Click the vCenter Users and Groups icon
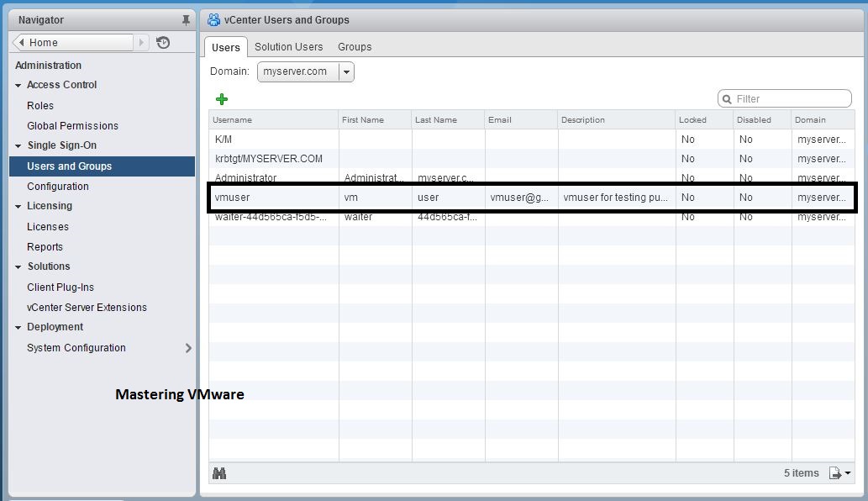Viewport: 868px width, 501px height. click(213, 20)
